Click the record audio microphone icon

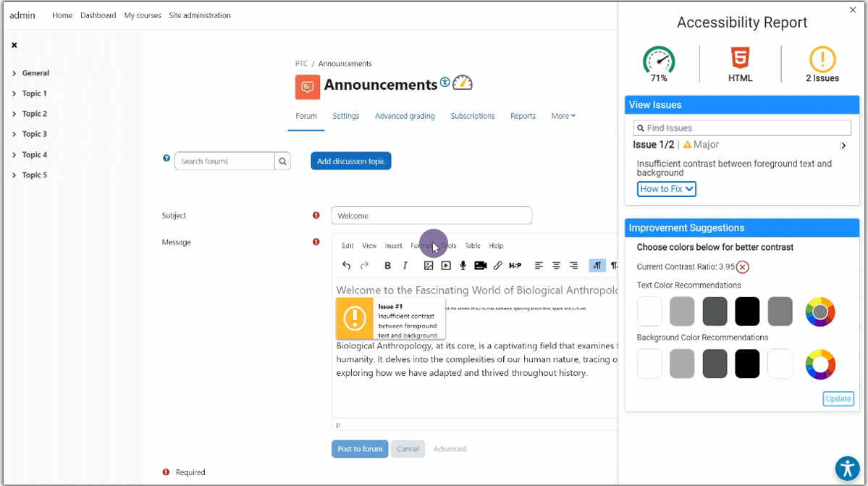[x=463, y=266]
